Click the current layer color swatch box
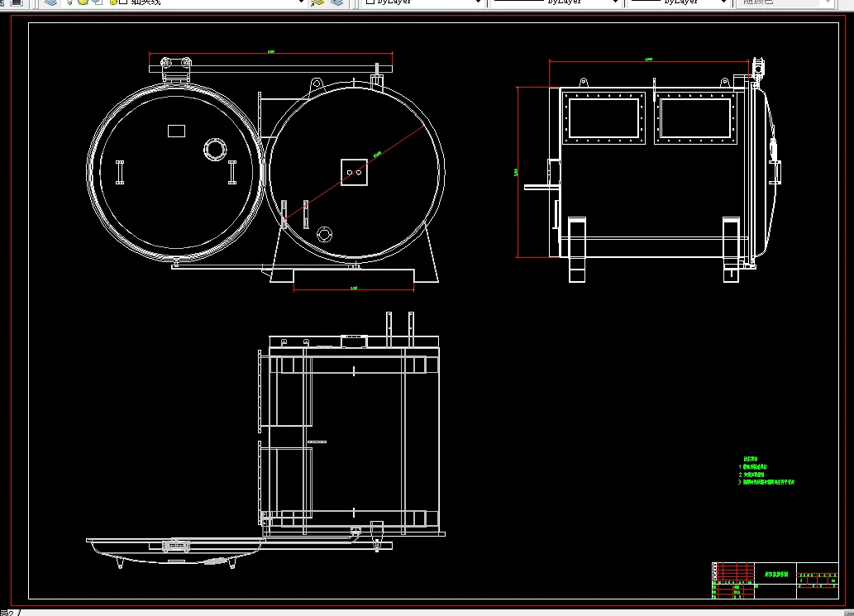This screenshot has width=854, height=616. click(x=124, y=2)
